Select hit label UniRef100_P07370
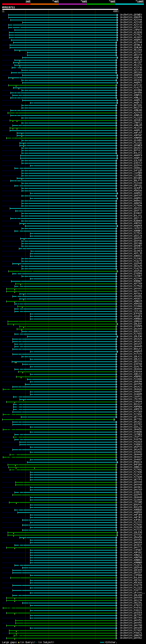The image size is (146, 644). (131, 354)
